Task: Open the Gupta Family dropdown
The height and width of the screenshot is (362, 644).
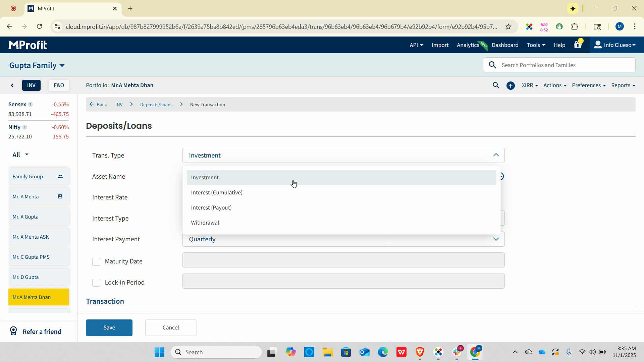Action: point(37,65)
